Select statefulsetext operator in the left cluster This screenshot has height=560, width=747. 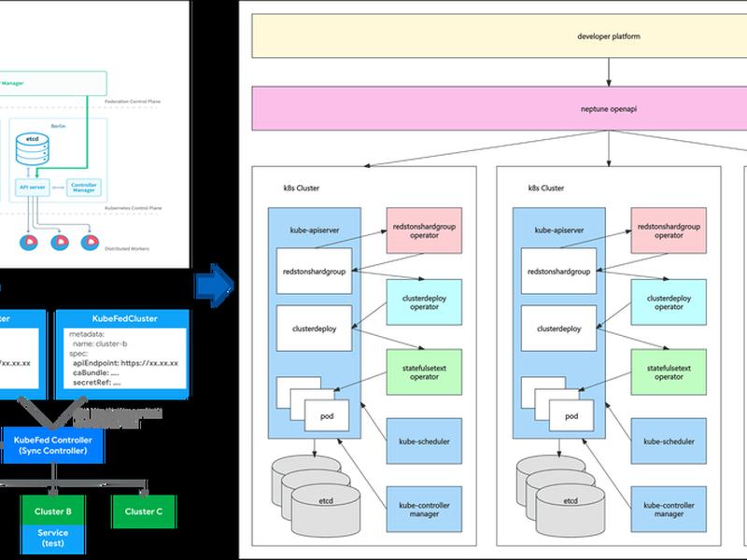[x=424, y=371]
